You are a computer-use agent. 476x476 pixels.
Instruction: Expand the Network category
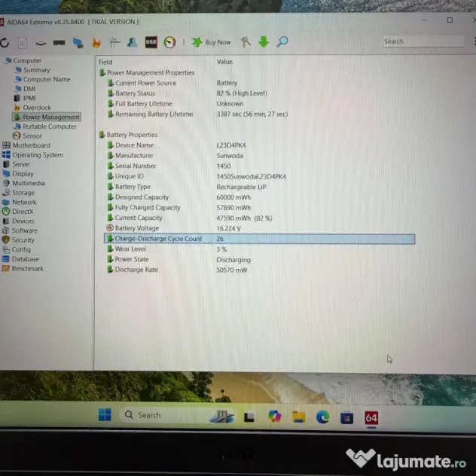[20, 202]
